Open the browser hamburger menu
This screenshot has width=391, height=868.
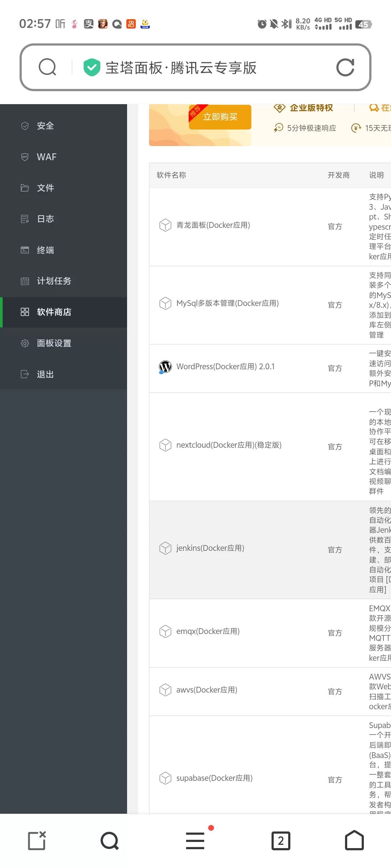pos(195,841)
